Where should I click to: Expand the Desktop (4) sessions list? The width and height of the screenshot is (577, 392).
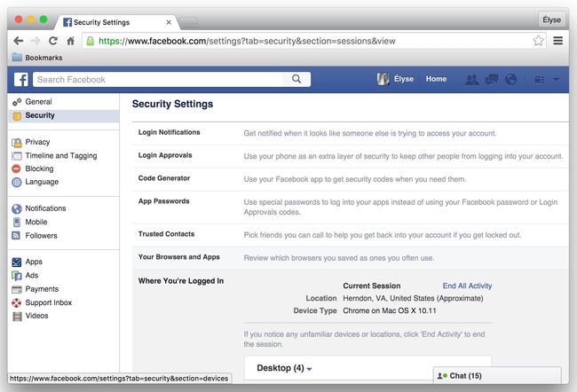284,368
